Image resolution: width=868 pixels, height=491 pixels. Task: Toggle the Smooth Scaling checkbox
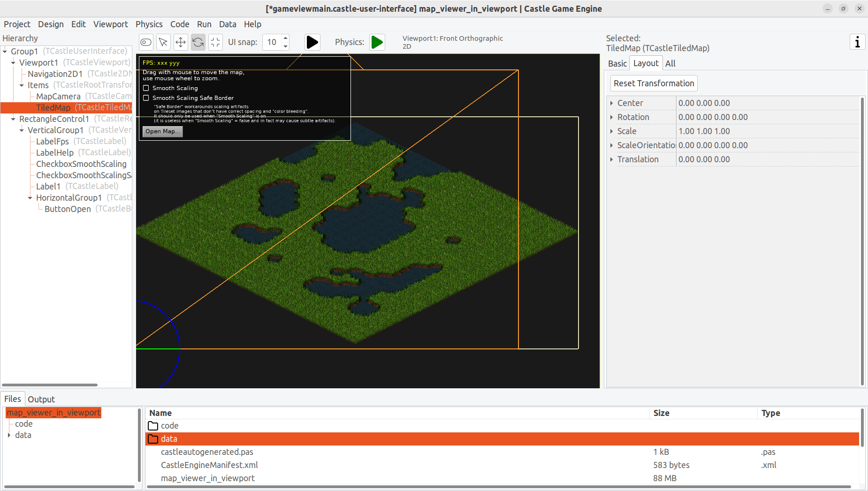(x=146, y=88)
